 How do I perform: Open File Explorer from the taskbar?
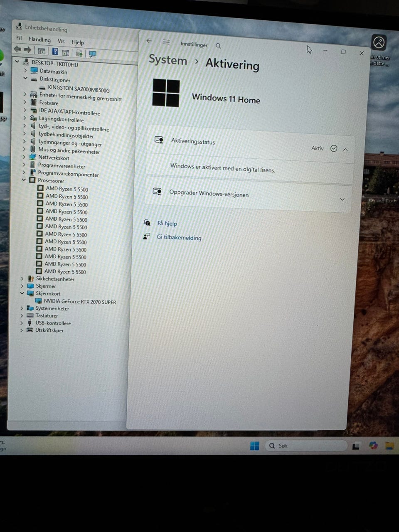point(389,446)
